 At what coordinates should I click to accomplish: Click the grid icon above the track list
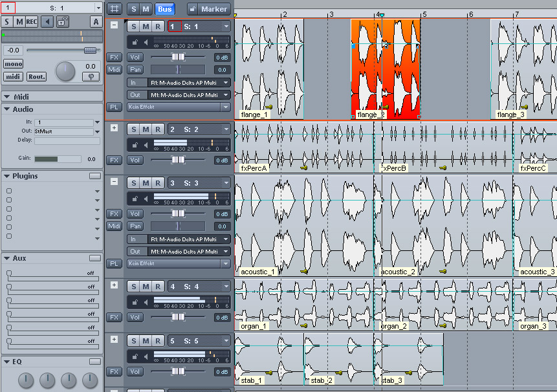click(114, 9)
